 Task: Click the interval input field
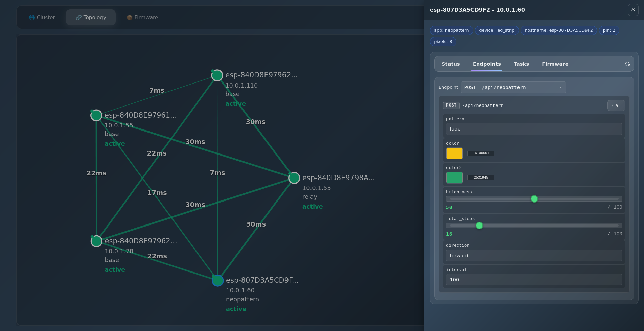(534, 280)
